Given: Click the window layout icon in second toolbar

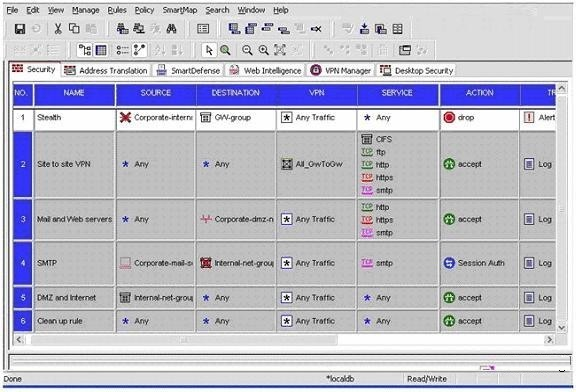Looking at the screenshot, I should tap(405, 50).
